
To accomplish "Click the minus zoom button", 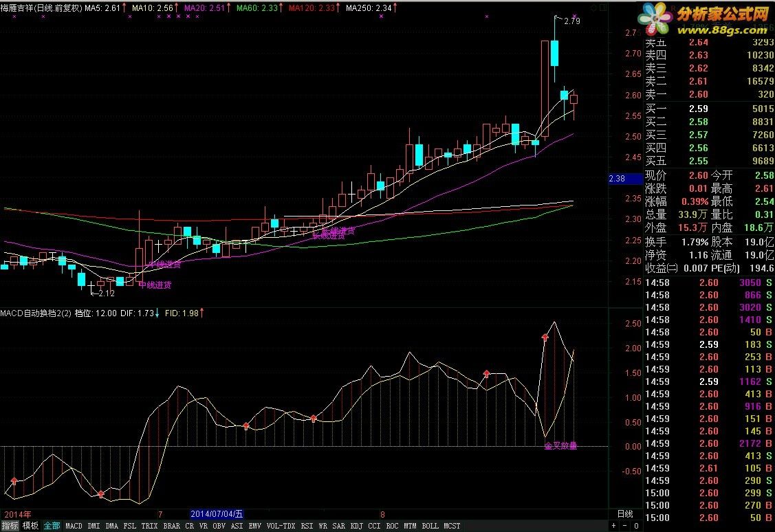I will pos(624,526).
